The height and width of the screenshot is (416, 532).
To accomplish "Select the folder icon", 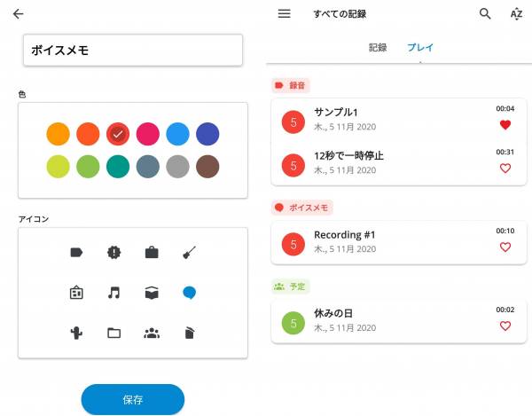I will coord(113,334).
